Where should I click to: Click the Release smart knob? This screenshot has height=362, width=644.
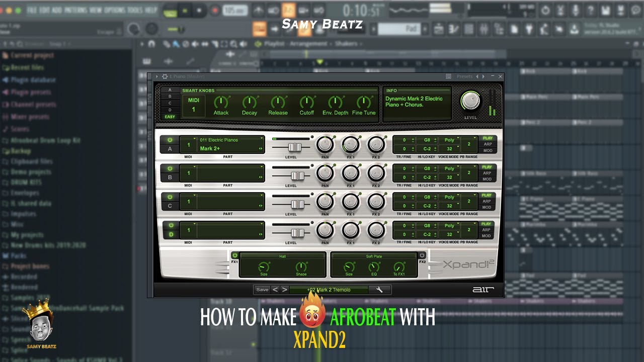pyautogui.click(x=278, y=103)
